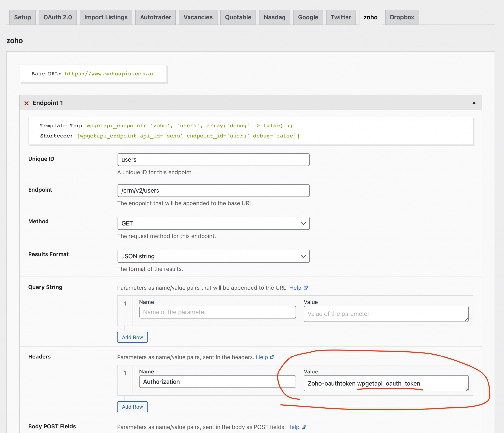The height and width of the screenshot is (433, 504).
Task: Click the Authorization header name field
Action: coord(217,382)
